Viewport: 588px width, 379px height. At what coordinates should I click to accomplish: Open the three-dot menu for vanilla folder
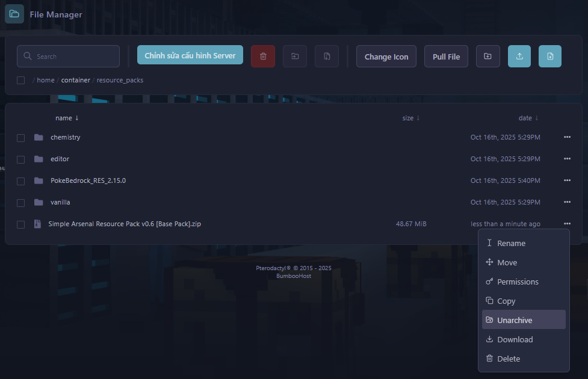(567, 202)
